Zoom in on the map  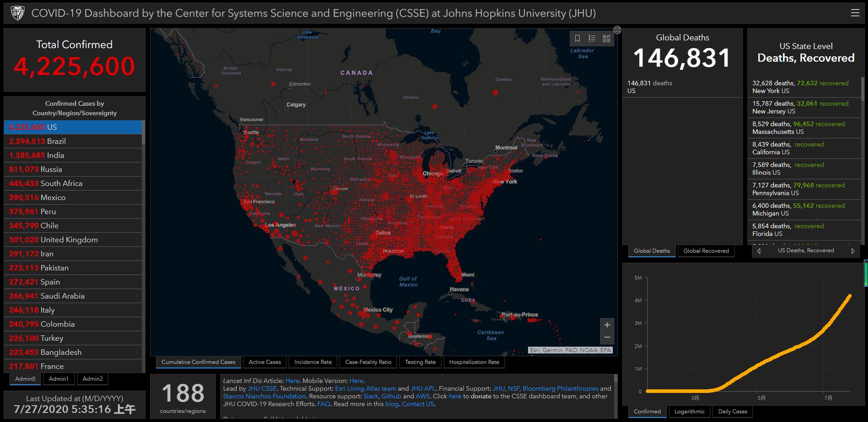[607, 325]
